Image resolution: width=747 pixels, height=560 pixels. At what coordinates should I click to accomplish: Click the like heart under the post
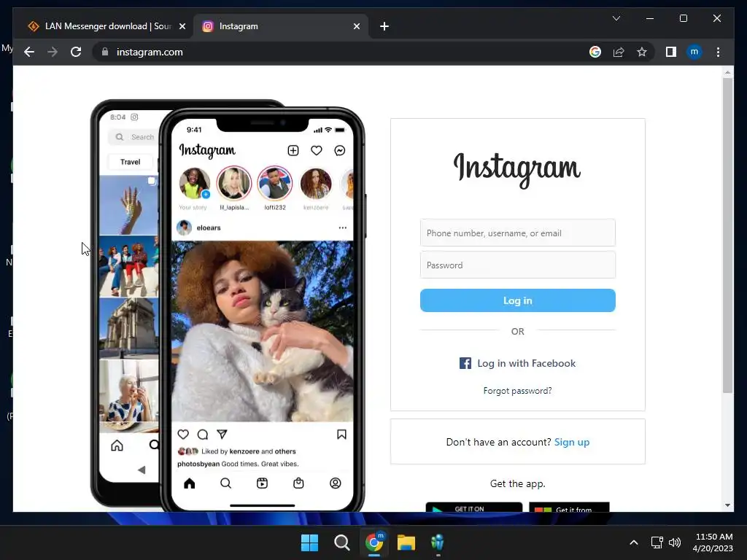[x=183, y=435]
